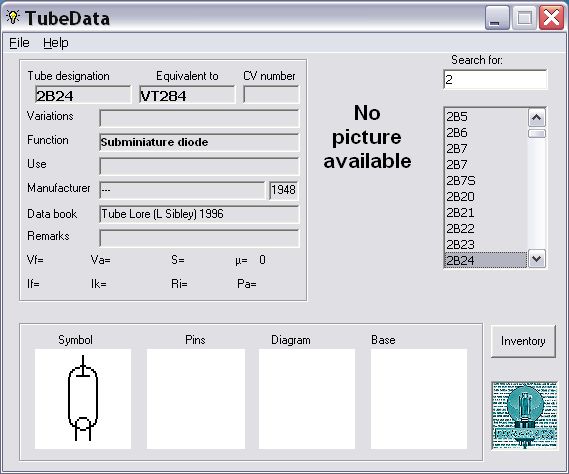Image resolution: width=569 pixels, height=474 pixels.
Task: Click the Equivalent to field showing VT284
Action: pyautogui.click(x=187, y=95)
